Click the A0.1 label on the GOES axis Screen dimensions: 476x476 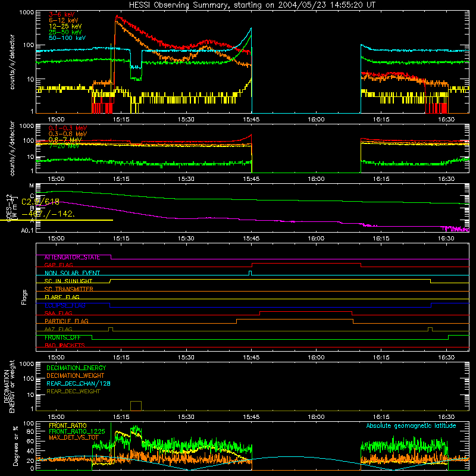27,231
